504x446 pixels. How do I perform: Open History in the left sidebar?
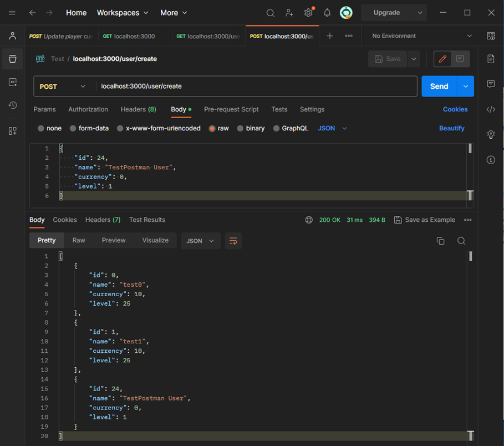(13, 105)
